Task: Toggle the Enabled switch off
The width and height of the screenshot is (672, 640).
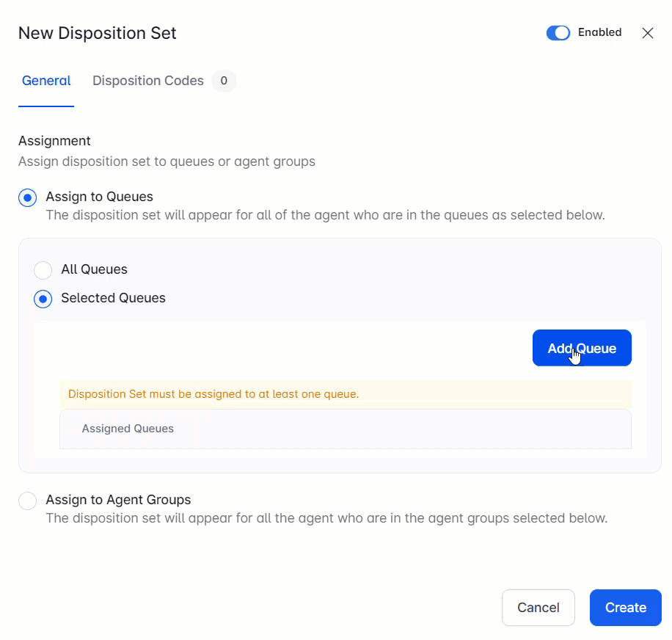Action: click(x=558, y=33)
